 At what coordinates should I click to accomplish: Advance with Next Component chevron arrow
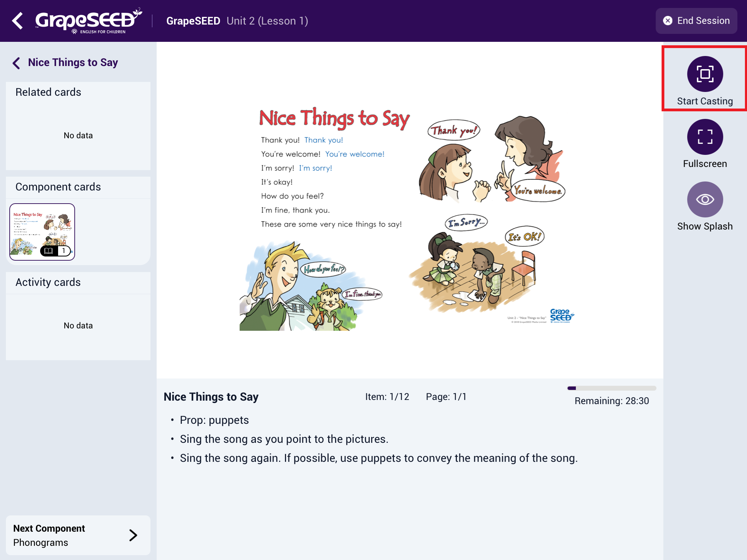pos(133,535)
